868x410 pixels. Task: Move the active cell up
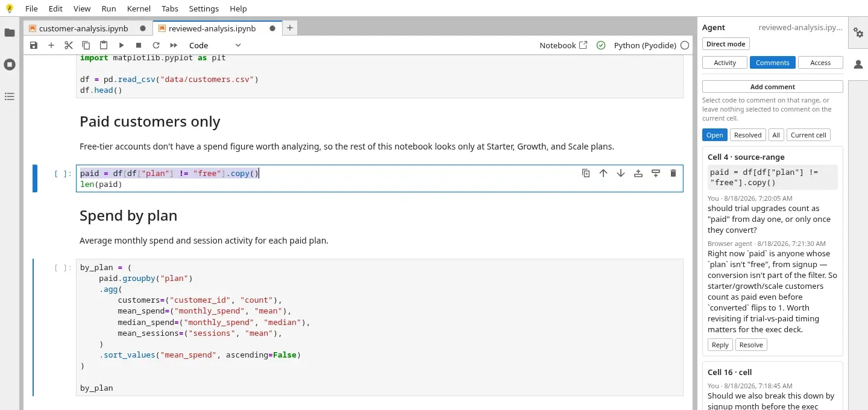tap(603, 173)
